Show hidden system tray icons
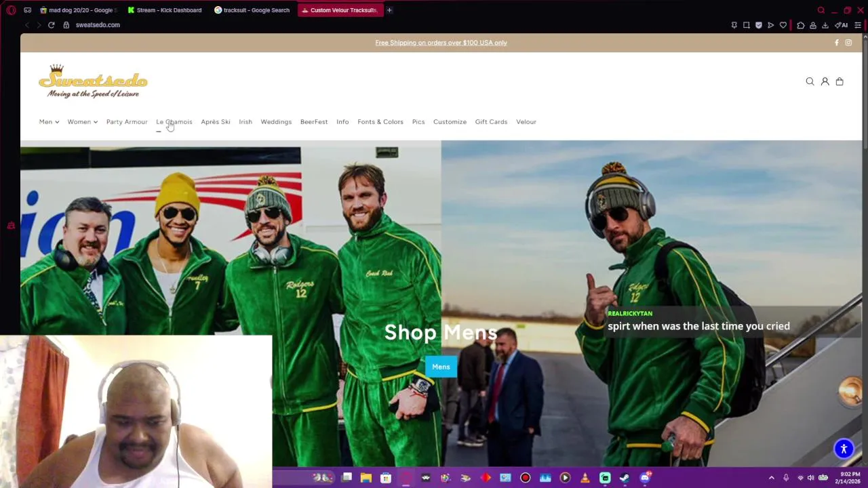 click(771, 478)
